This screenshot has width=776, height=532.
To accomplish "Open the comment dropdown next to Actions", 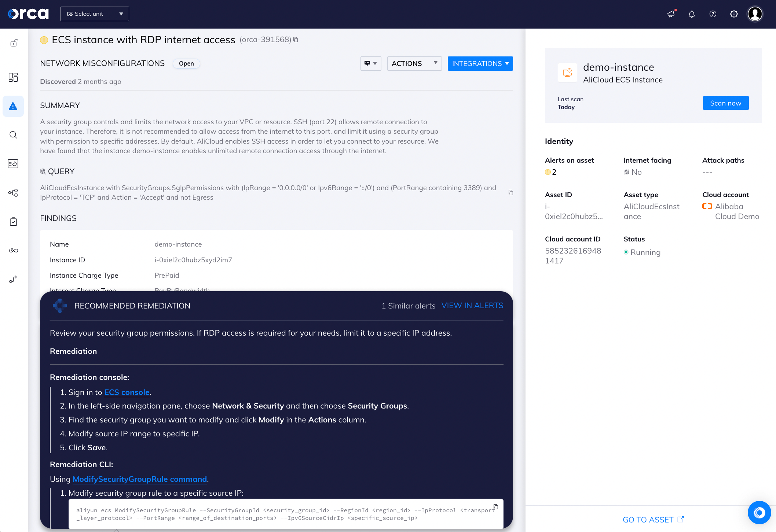I will click(370, 63).
